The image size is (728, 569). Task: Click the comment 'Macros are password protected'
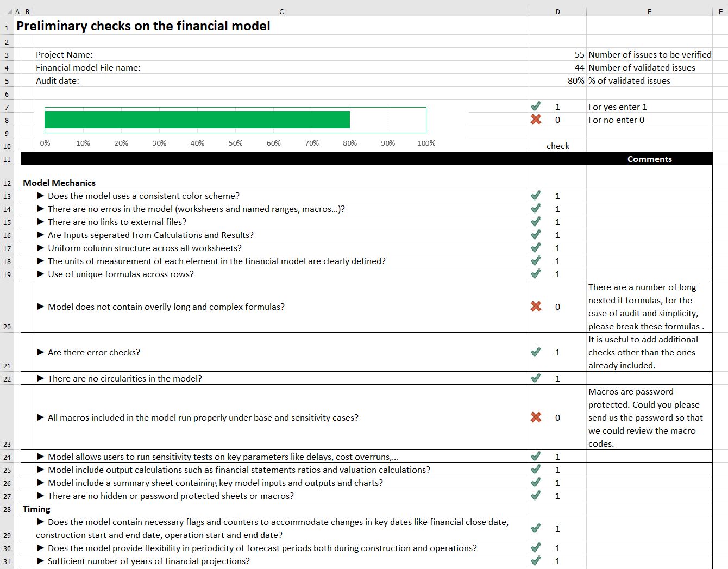(x=649, y=417)
